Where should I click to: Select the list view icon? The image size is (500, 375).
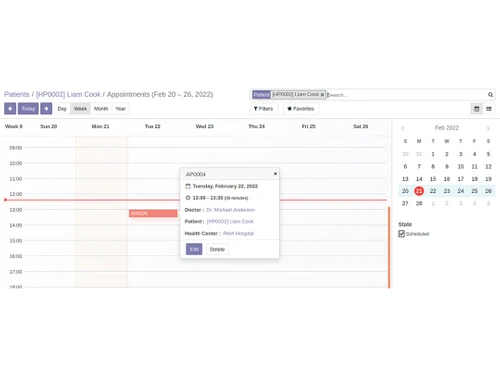489,109
